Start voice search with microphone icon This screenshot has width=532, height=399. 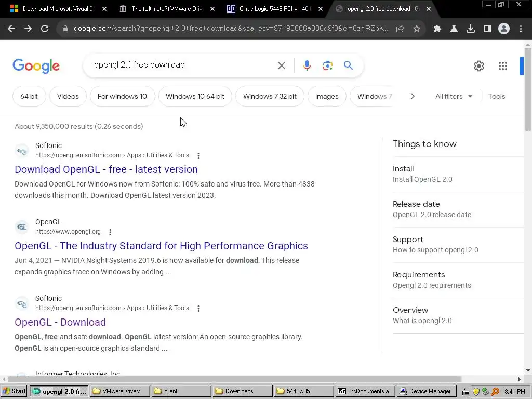click(307, 65)
